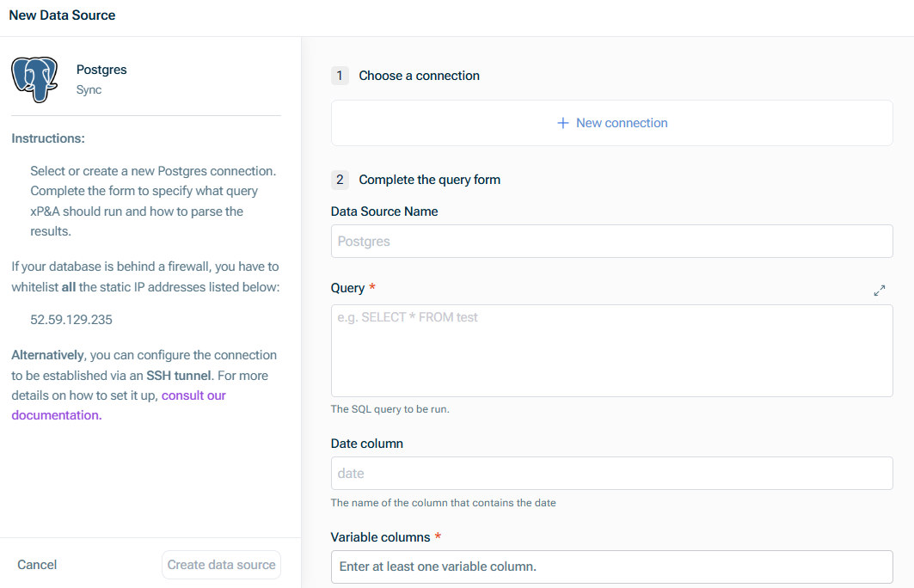Image resolution: width=914 pixels, height=588 pixels.
Task: Focus the Query SQL text area
Action: coord(611,351)
